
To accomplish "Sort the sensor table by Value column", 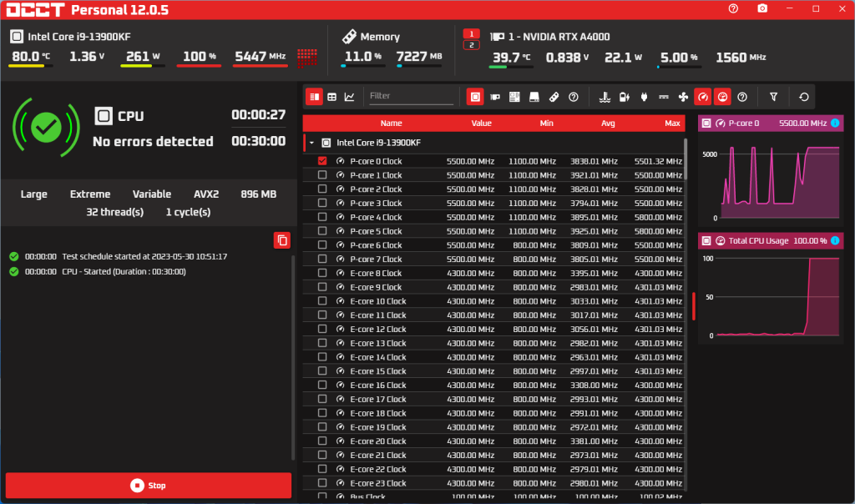I will pyautogui.click(x=482, y=123).
